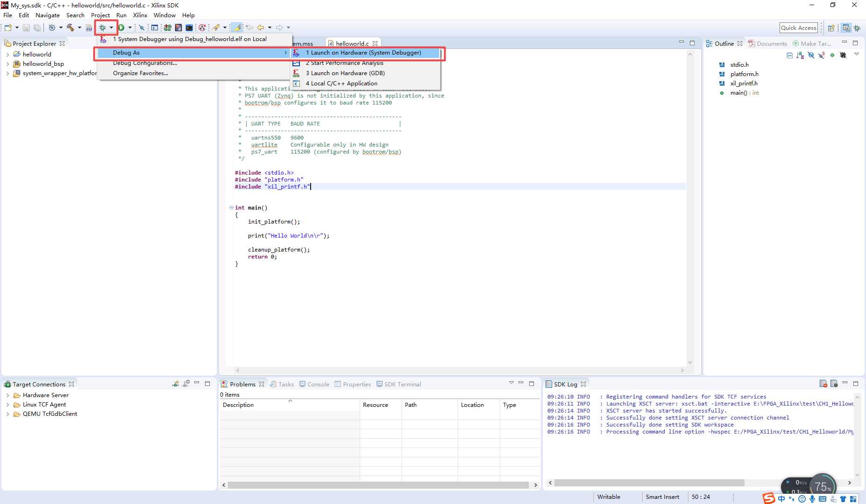Viewport: 866px width, 504px height.
Task: Toggle Hide Static Members in Outline
Action: click(822, 55)
